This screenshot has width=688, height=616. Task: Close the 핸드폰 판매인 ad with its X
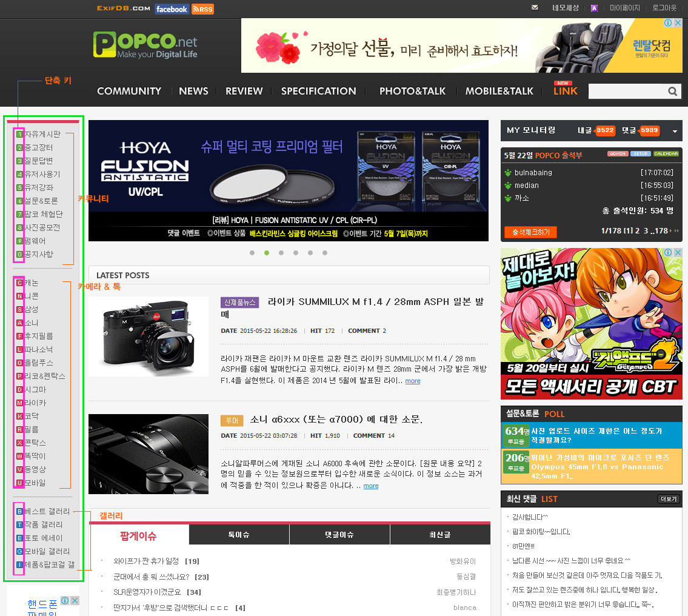tap(75, 600)
